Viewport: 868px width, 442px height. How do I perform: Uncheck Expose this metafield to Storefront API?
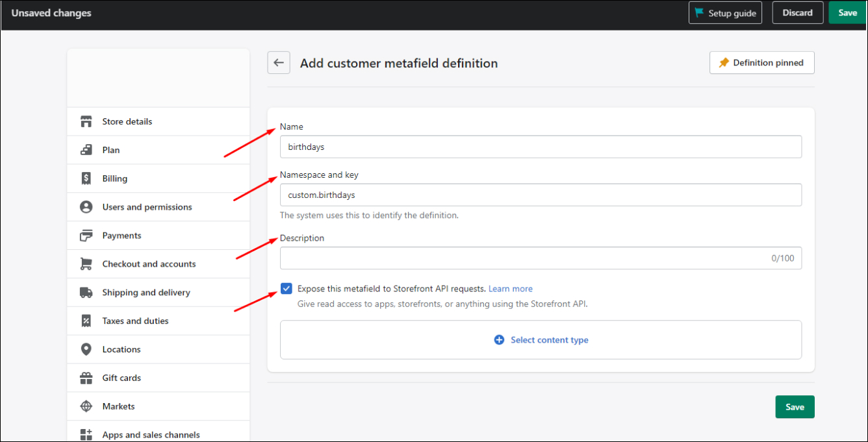tap(287, 289)
